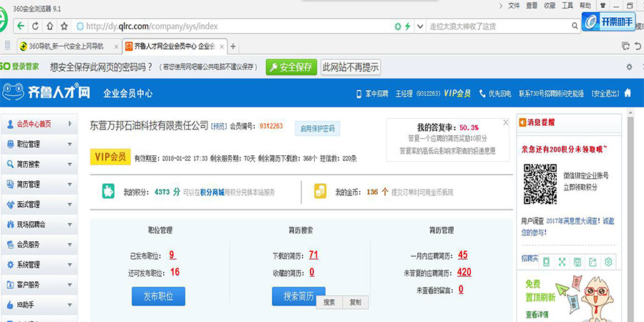Viewport: 644px width, 322px height.
Task: Switch to the 360导航 browser tab
Action: 61,47
